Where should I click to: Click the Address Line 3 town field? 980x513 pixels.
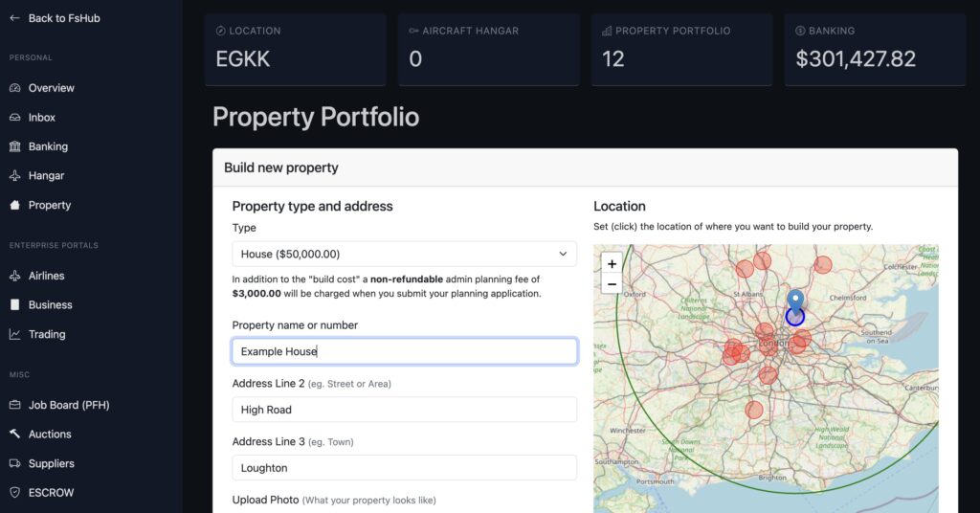point(404,468)
